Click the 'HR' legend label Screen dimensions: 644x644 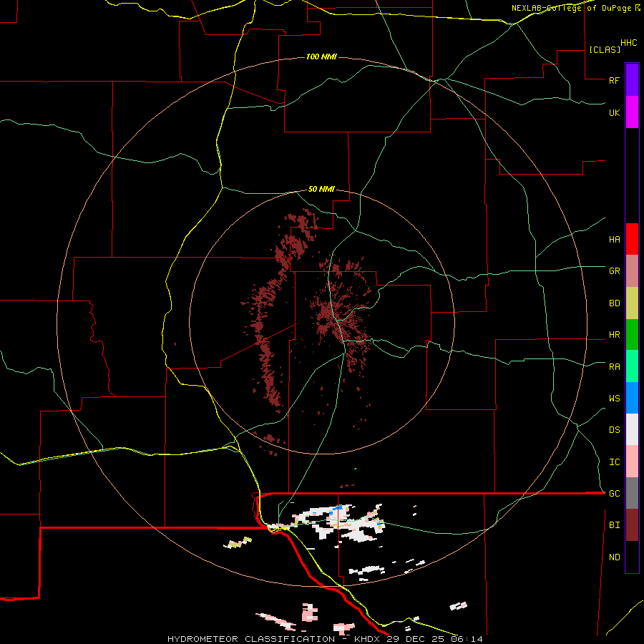(x=614, y=335)
